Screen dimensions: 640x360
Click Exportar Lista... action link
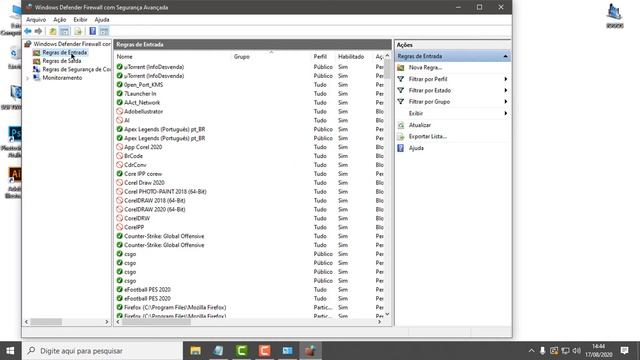point(428,137)
